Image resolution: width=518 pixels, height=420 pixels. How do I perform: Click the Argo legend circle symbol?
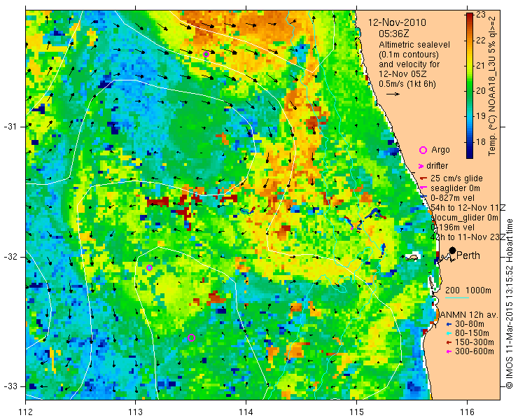pyautogui.click(x=423, y=150)
